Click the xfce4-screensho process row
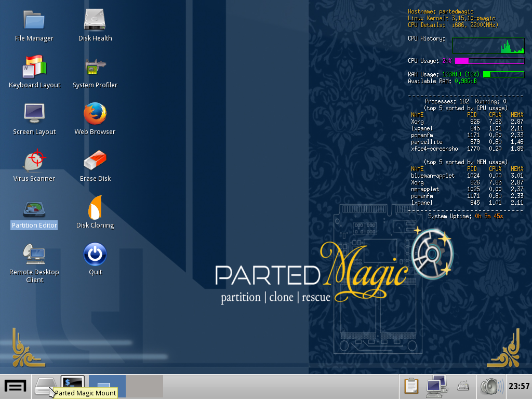The height and width of the screenshot is (399, 532). pyautogui.click(x=467, y=149)
